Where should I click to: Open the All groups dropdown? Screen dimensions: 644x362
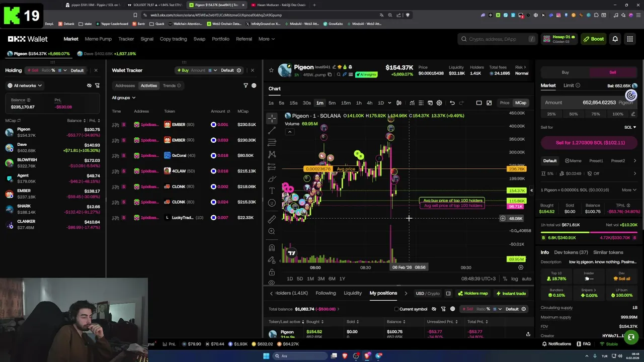[123, 98]
